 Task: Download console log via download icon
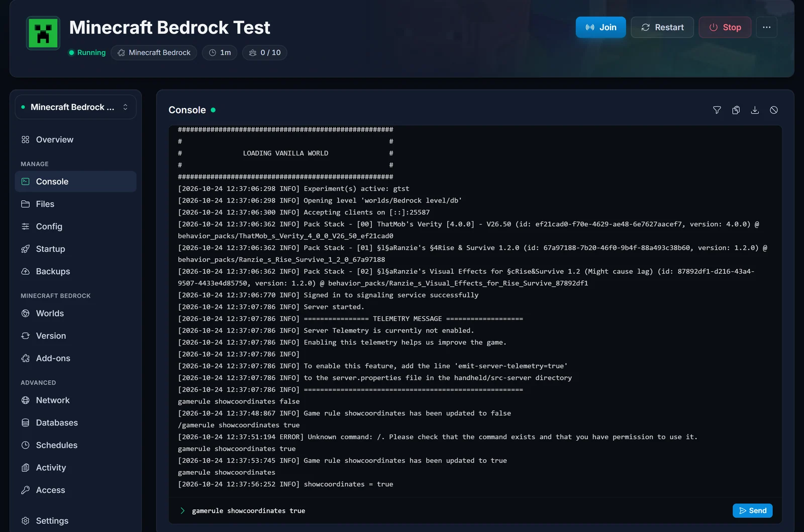755,110
